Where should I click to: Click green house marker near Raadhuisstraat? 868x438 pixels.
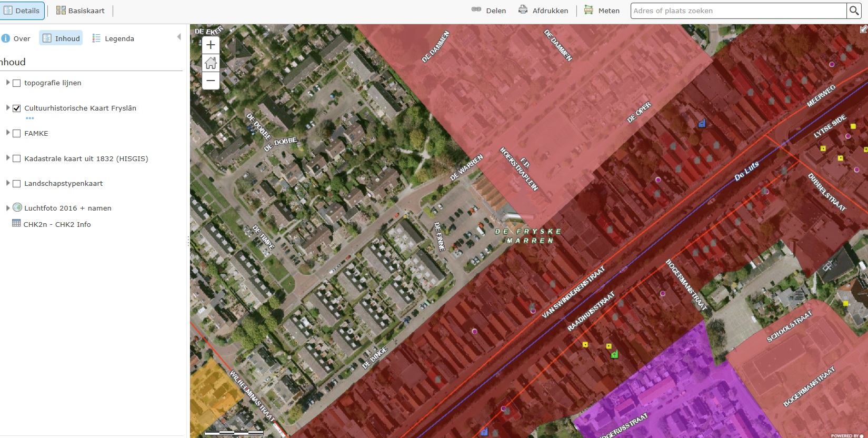614,354
